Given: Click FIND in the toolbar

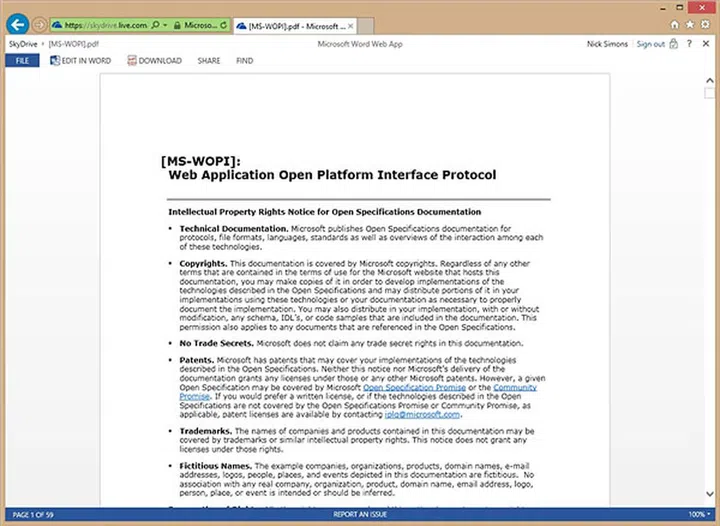Looking at the screenshot, I should coord(244,61).
